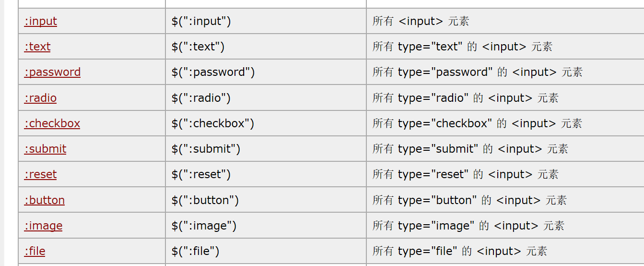Select the $(":password") example code
The width and height of the screenshot is (644, 266).
(x=213, y=72)
